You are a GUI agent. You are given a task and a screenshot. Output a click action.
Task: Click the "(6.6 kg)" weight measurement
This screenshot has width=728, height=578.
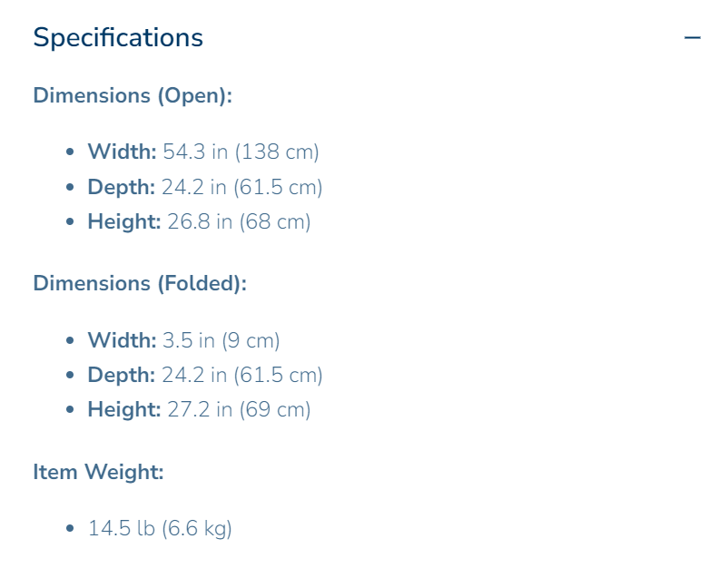tap(196, 528)
